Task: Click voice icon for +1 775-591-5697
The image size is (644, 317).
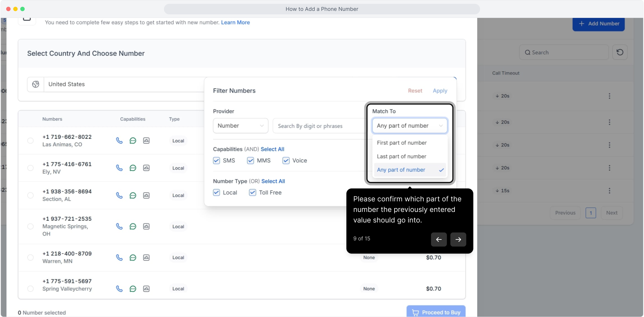Action: 119,289
